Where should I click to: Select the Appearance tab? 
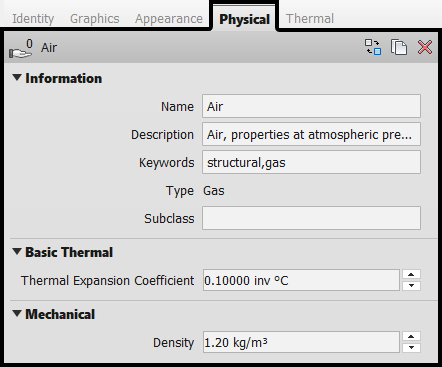coord(169,19)
